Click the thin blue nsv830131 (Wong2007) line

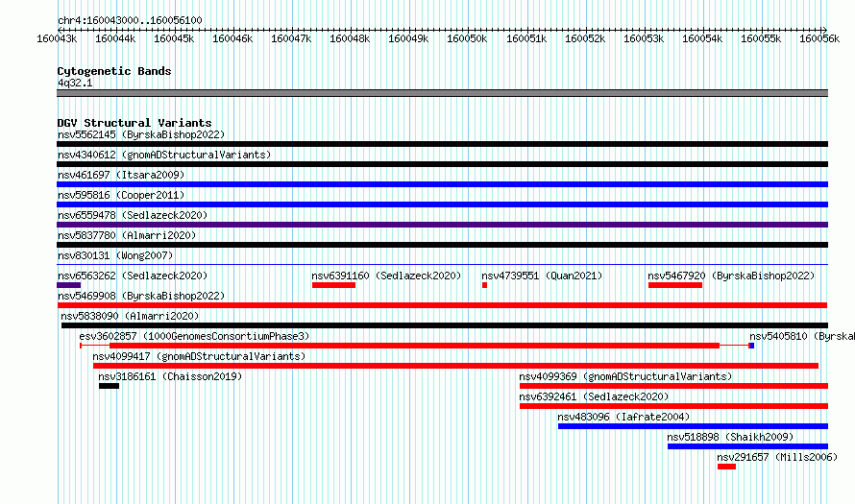[x=442, y=265]
